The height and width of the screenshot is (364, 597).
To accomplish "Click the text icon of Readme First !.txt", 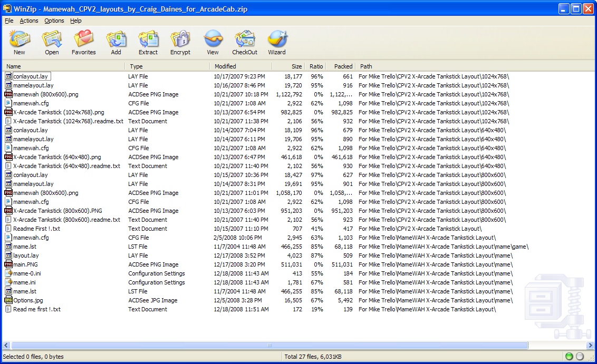I will click(8, 229).
